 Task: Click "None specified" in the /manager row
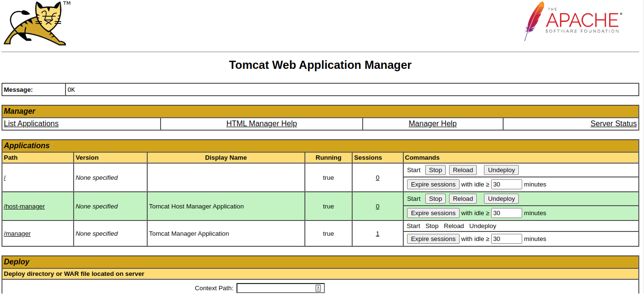(x=97, y=233)
